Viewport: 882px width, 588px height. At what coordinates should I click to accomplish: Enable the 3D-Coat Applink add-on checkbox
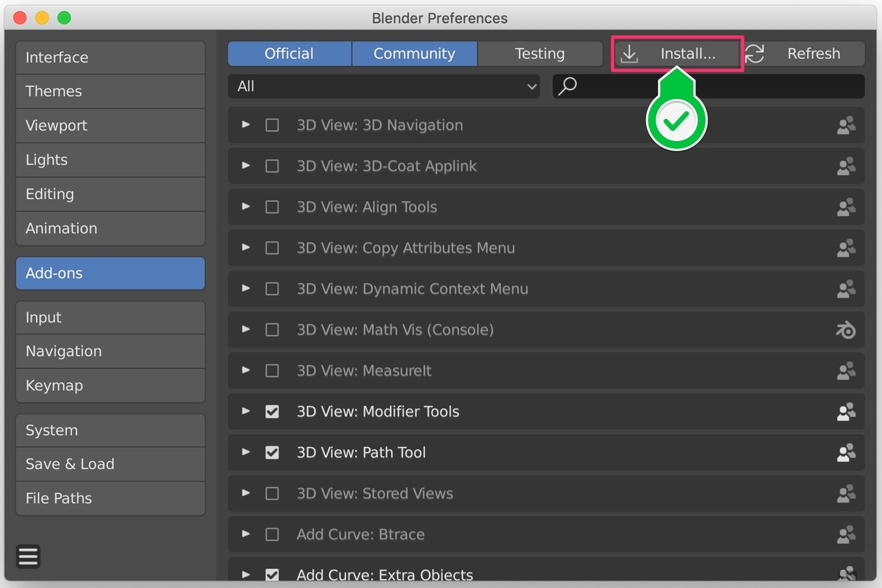(272, 166)
